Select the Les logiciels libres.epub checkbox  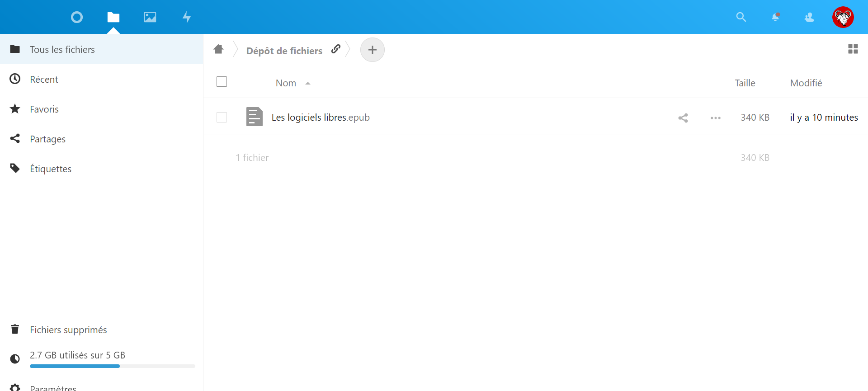tap(222, 118)
